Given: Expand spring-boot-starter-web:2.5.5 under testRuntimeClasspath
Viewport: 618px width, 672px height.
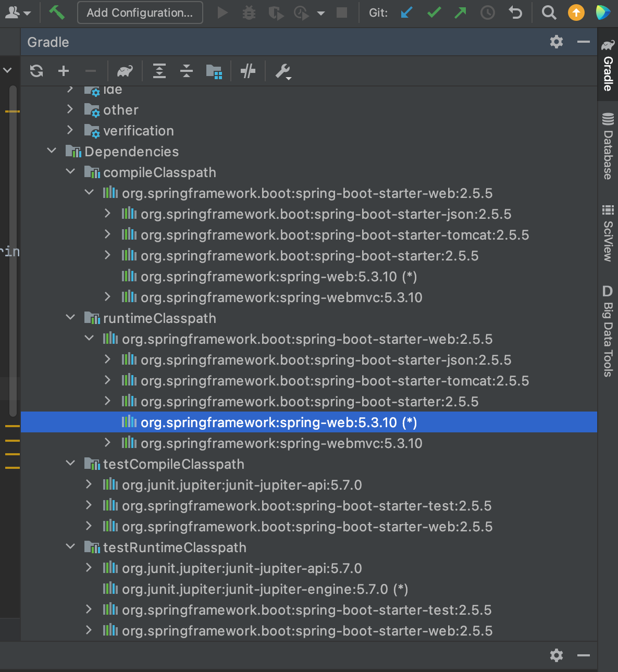Looking at the screenshot, I should 89,630.
